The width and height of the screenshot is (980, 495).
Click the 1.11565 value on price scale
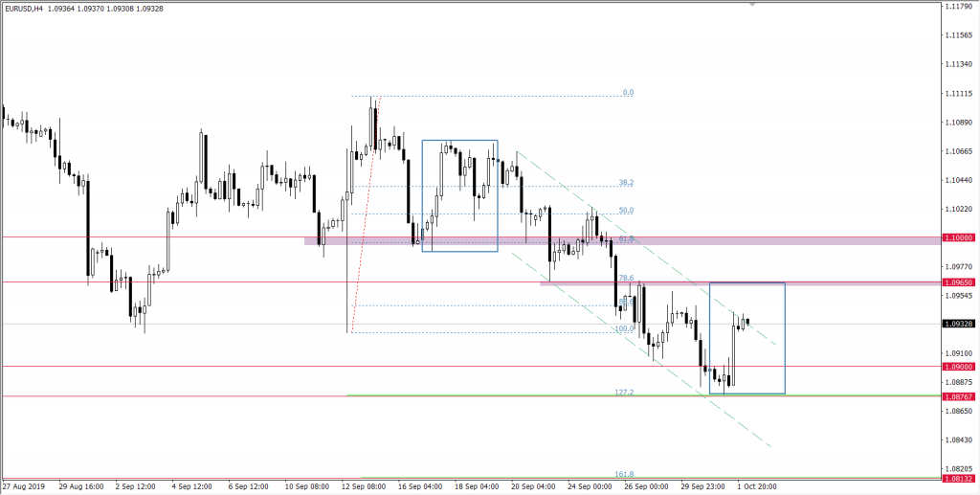point(960,35)
